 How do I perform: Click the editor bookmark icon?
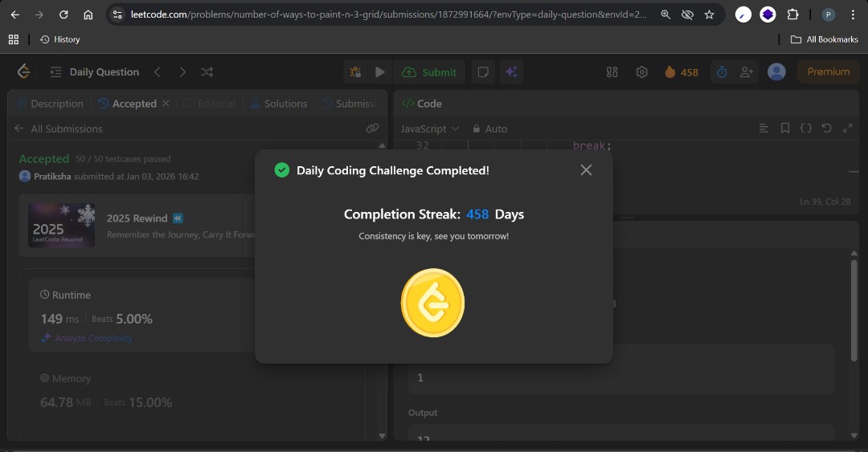click(785, 128)
